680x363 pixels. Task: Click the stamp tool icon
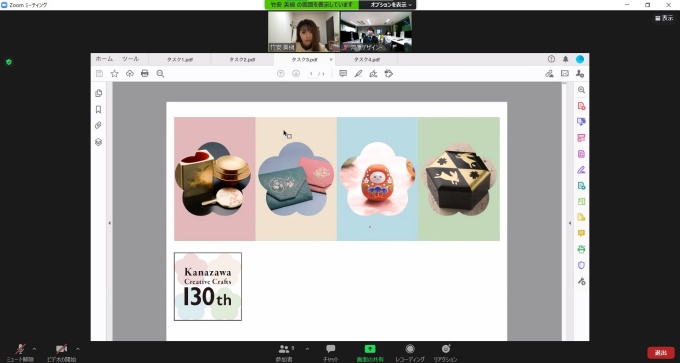coord(389,74)
